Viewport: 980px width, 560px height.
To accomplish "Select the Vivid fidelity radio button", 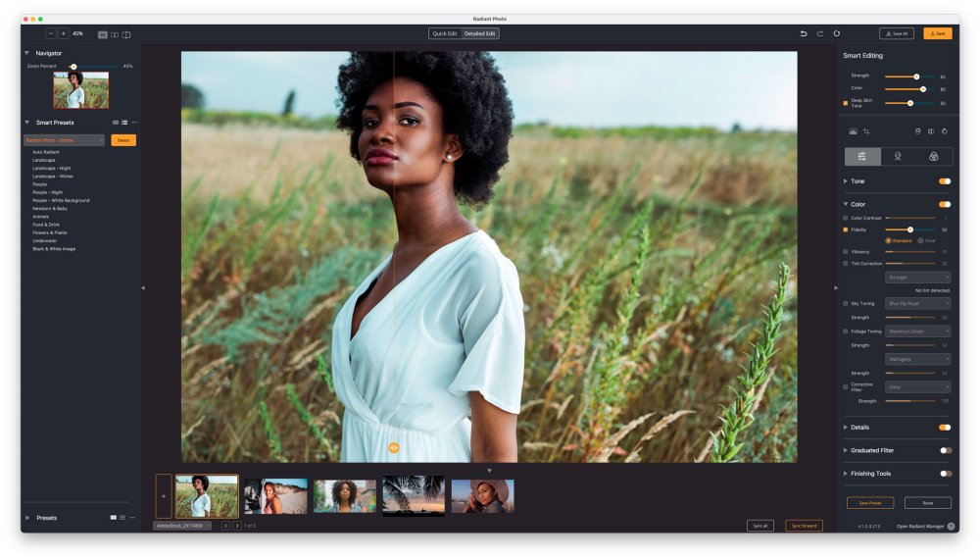I will click(920, 241).
